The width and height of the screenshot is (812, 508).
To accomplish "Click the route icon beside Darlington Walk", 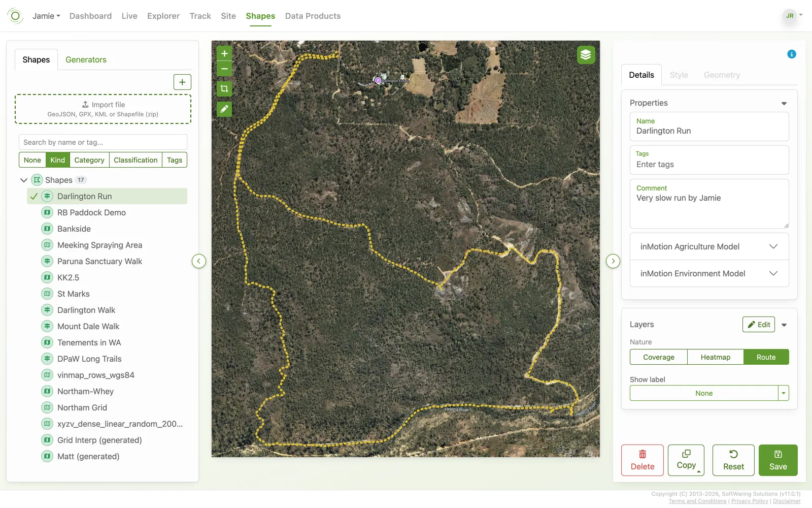I will coord(47,310).
